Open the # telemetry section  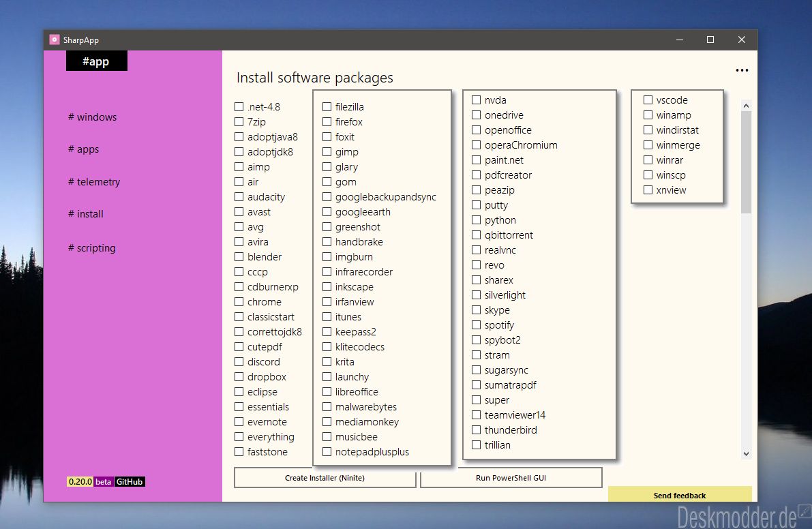click(x=93, y=182)
